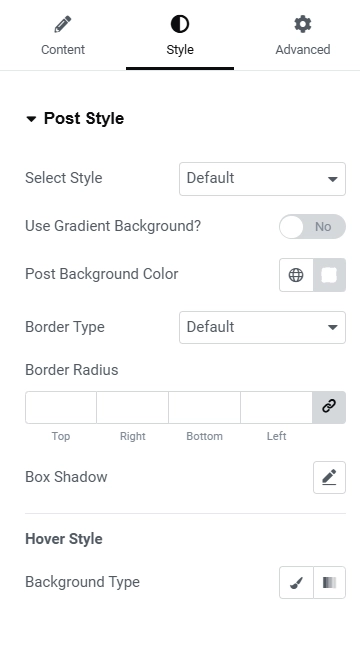Open Select Style dropdown
Viewport: 360px width, 645px height.
click(x=262, y=179)
